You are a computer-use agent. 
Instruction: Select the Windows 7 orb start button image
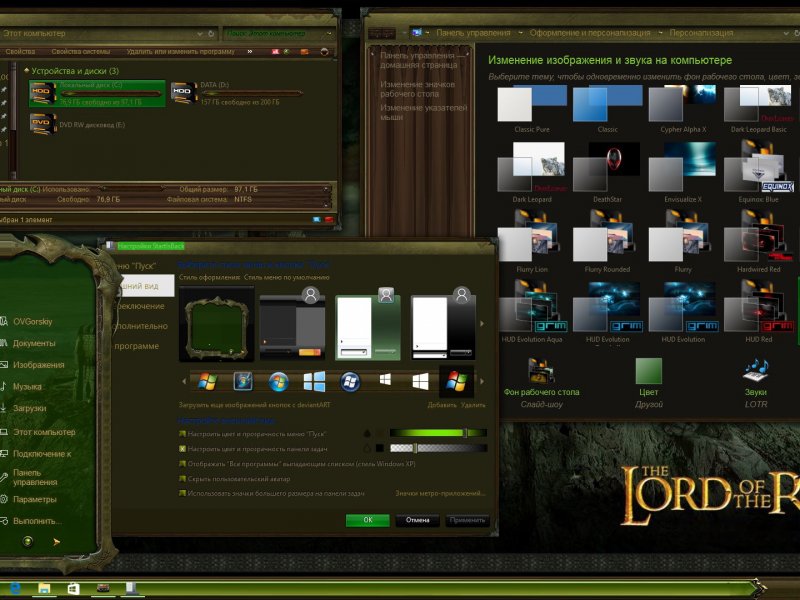tap(279, 382)
